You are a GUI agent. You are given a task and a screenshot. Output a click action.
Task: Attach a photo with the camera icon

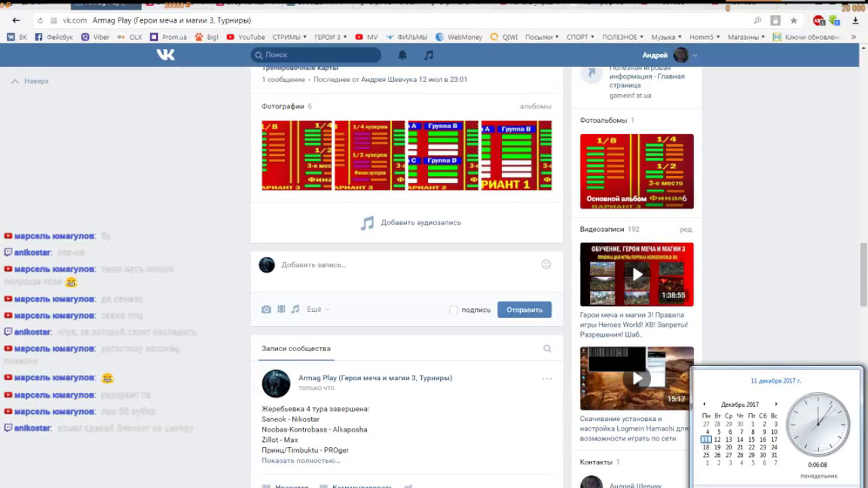coord(267,309)
